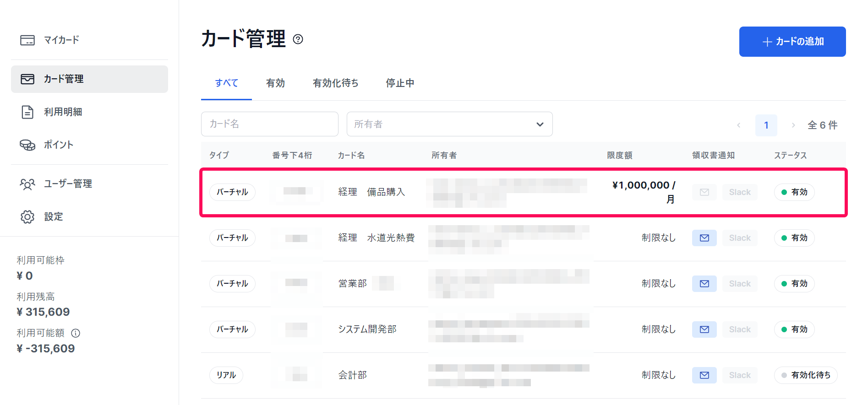Click info icon next to 利用可能額
This screenshot has width=868, height=405.
pyautogui.click(x=76, y=333)
